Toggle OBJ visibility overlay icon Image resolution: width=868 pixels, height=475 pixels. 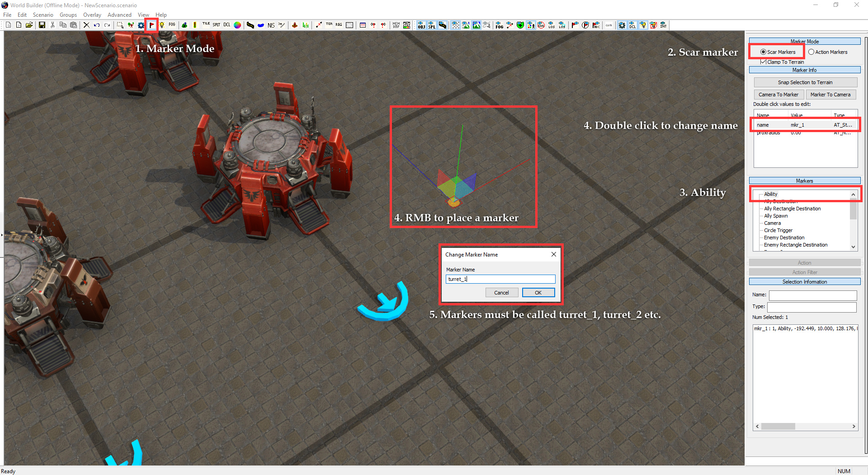(421, 25)
